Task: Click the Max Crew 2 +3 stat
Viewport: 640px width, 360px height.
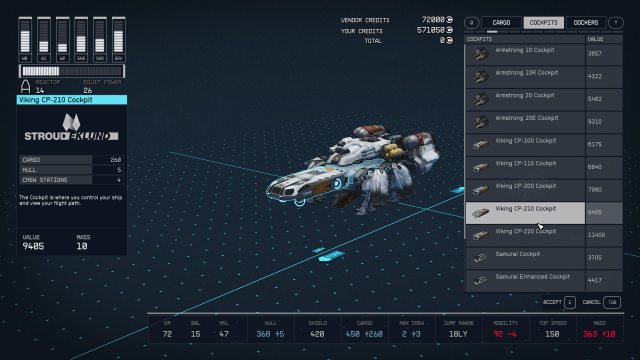Action: tap(411, 330)
